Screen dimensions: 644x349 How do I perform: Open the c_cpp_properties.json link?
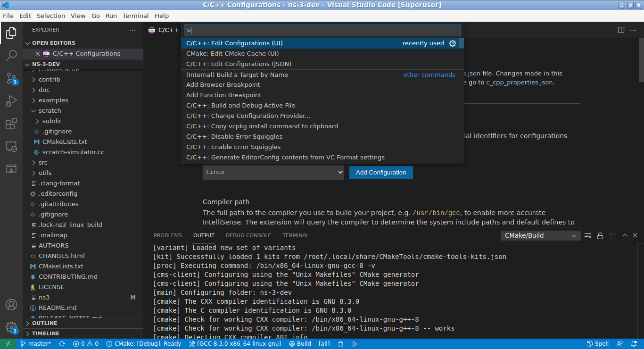click(x=520, y=82)
